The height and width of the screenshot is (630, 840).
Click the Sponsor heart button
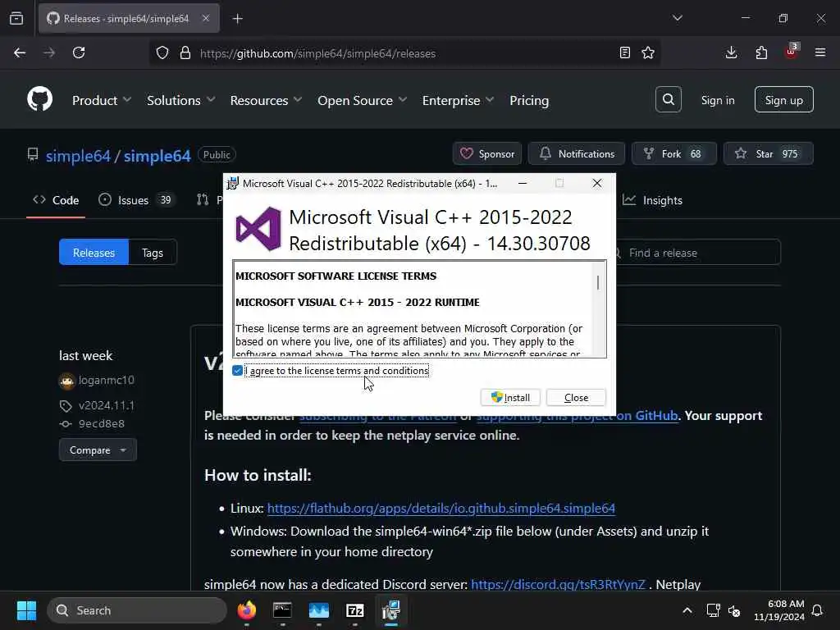click(x=487, y=153)
